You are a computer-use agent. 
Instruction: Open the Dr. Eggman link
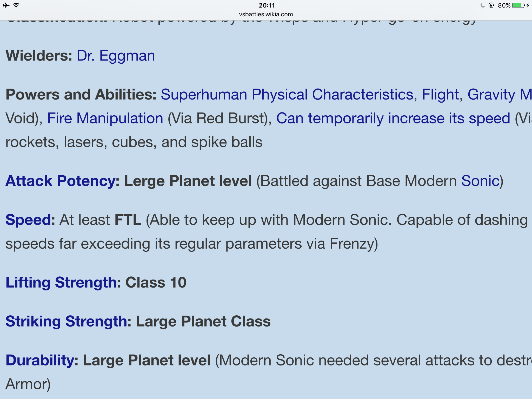point(116,56)
